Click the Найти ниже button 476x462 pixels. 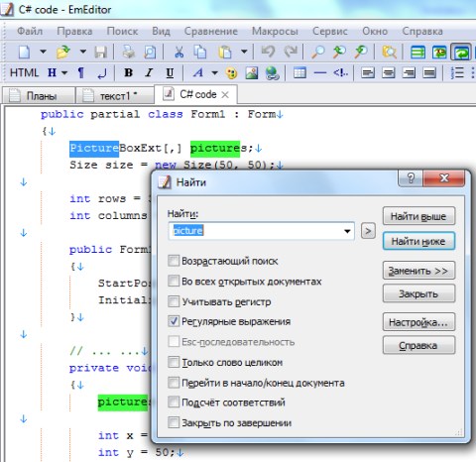pos(418,241)
